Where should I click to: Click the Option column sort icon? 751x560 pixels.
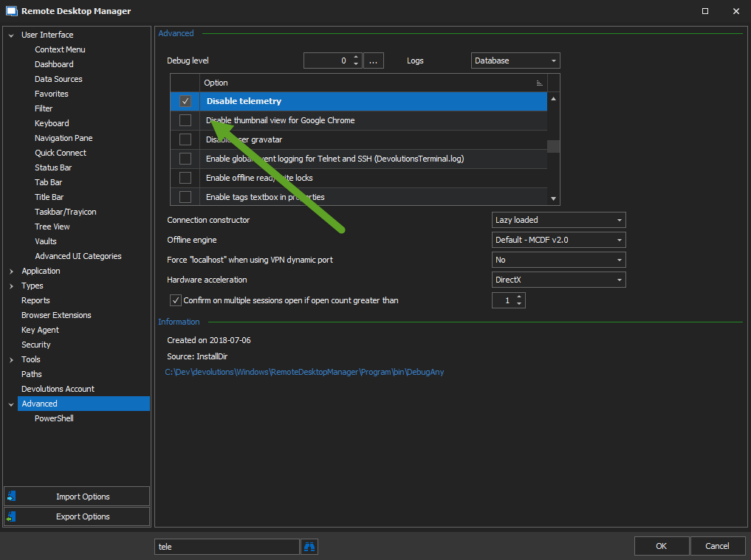pyautogui.click(x=539, y=83)
